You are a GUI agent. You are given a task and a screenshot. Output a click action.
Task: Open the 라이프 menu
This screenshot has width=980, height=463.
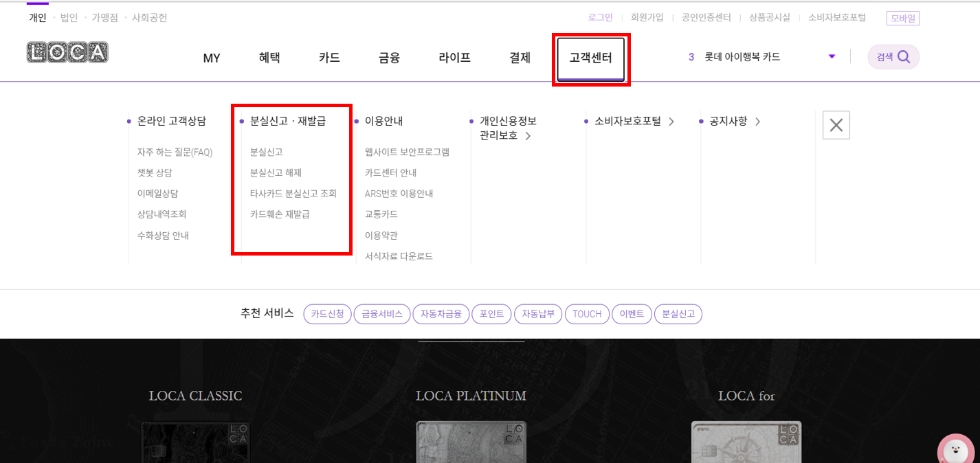point(454,58)
